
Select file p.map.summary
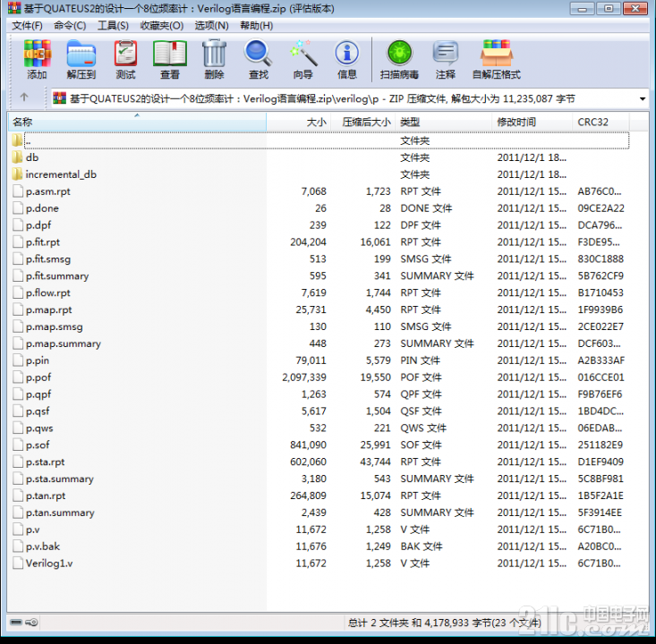point(64,343)
